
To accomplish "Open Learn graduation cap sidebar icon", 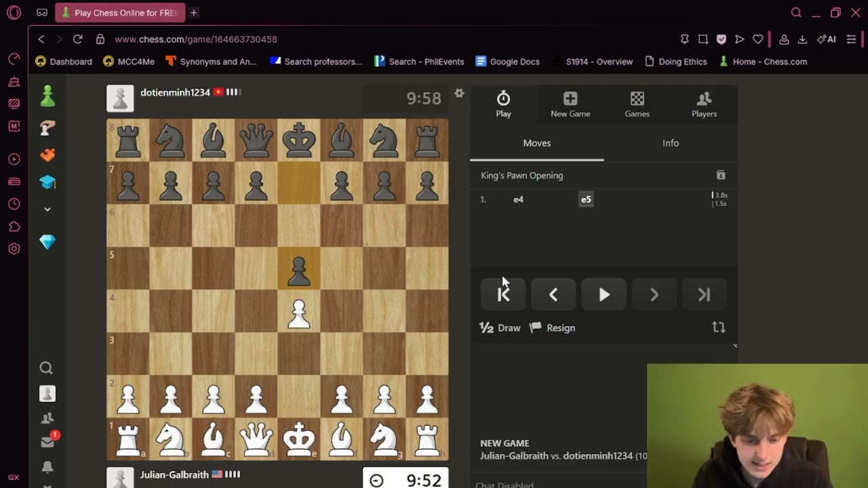I will click(x=47, y=182).
